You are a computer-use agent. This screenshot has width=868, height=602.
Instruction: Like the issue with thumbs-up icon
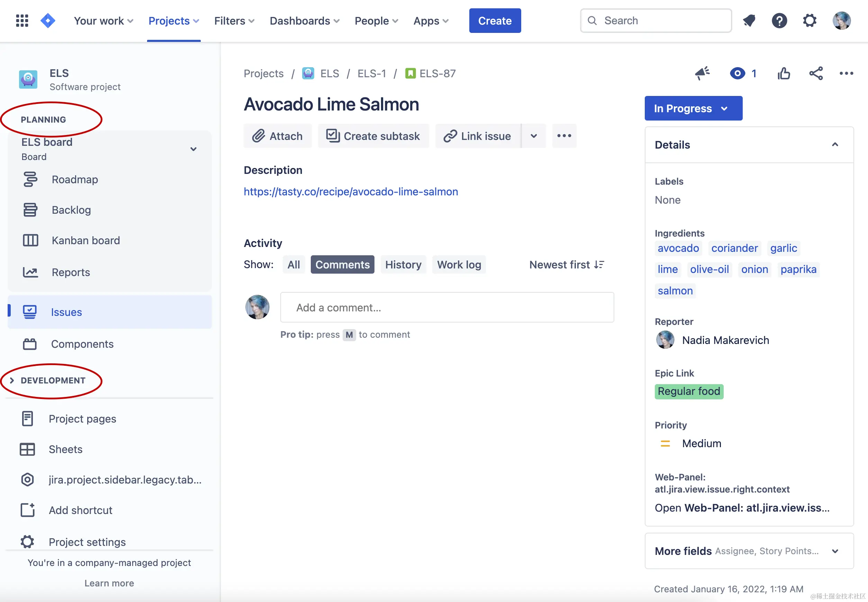(784, 73)
